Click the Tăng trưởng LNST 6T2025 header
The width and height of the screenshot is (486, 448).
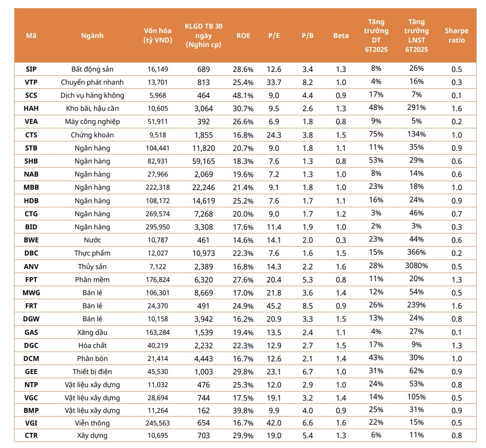tap(416, 36)
